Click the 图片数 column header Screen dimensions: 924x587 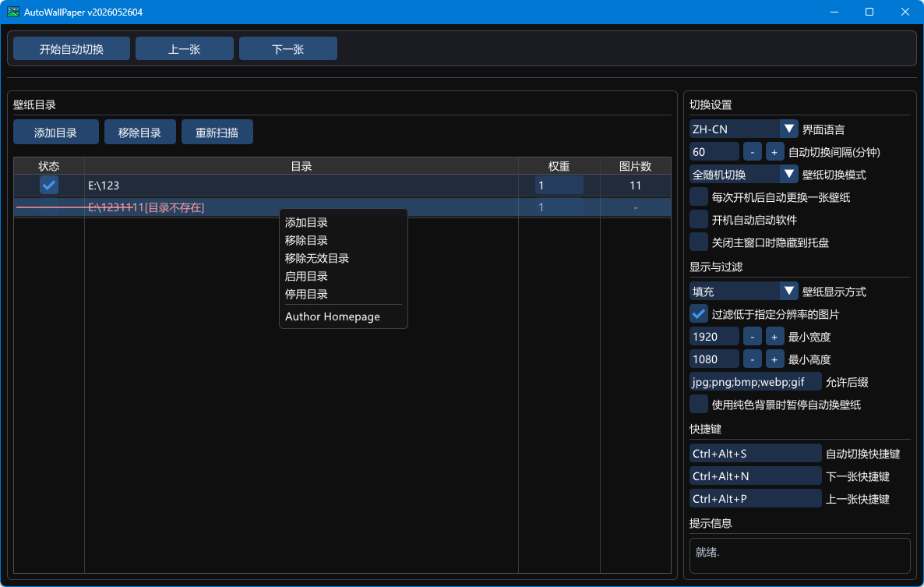click(635, 166)
